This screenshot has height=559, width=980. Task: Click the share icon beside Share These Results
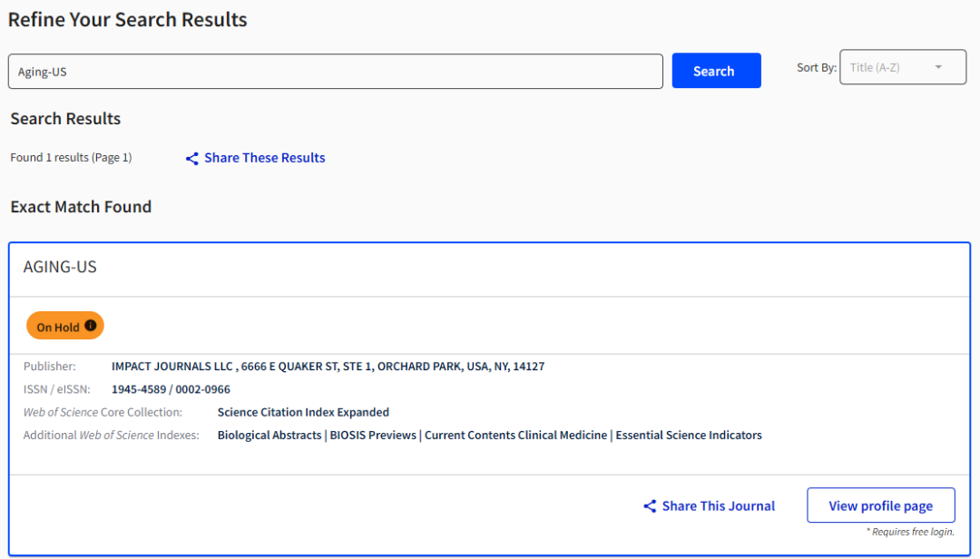point(191,158)
